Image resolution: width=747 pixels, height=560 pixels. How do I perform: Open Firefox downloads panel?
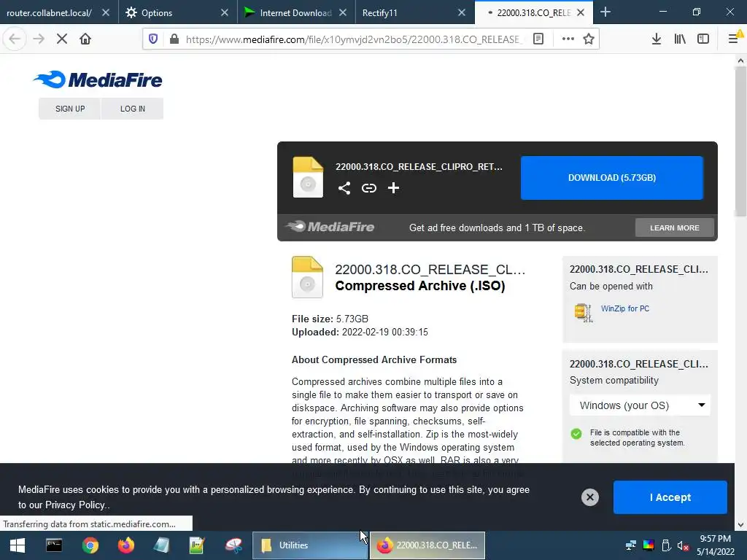pos(657,39)
